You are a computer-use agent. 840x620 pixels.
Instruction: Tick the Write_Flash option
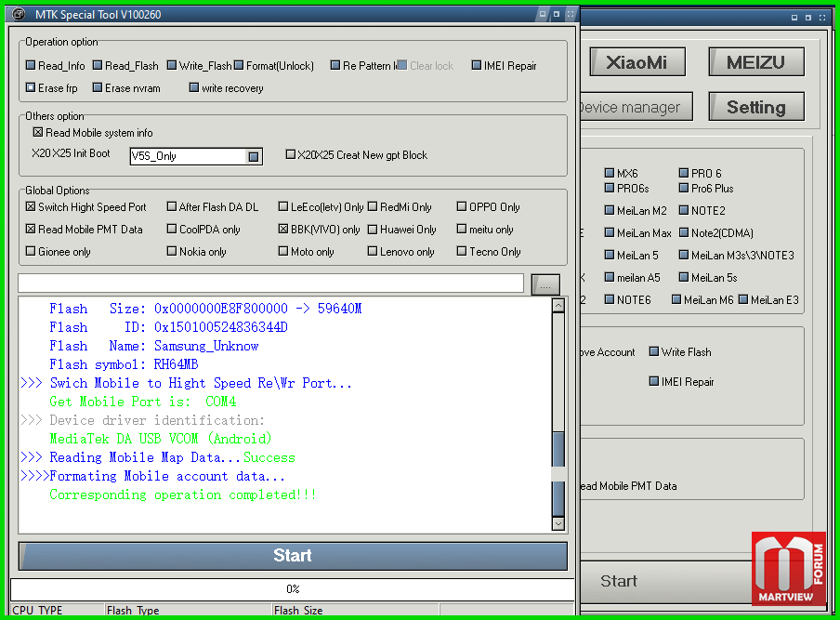click(171, 65)
